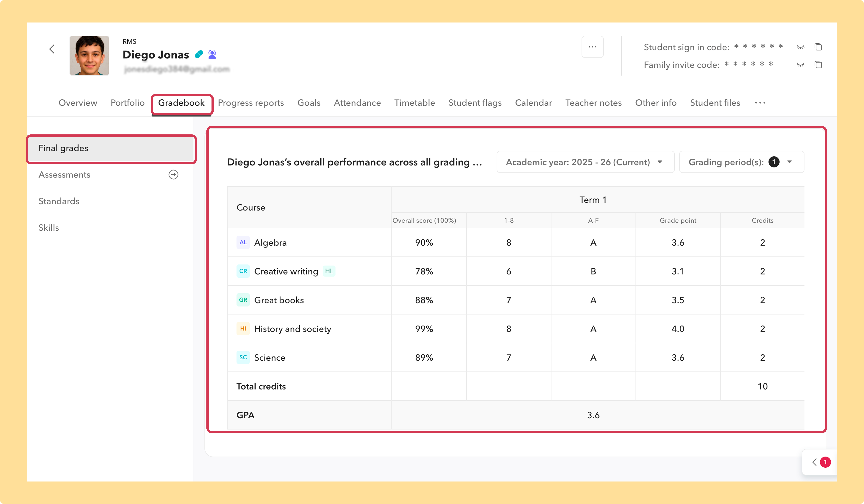Click the Credits column header

[x=762, y=220]
